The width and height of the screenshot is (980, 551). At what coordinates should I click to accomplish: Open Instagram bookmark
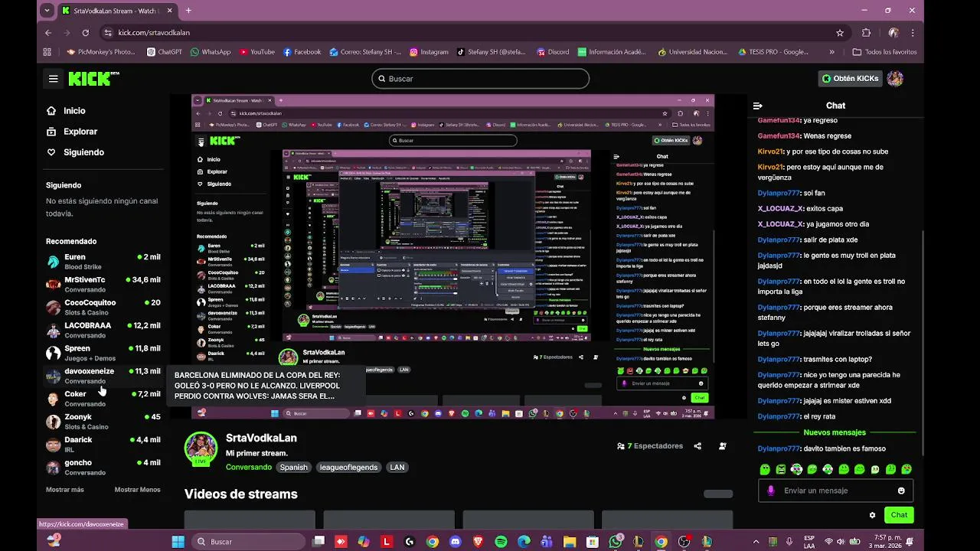click(x=429, y=52)
